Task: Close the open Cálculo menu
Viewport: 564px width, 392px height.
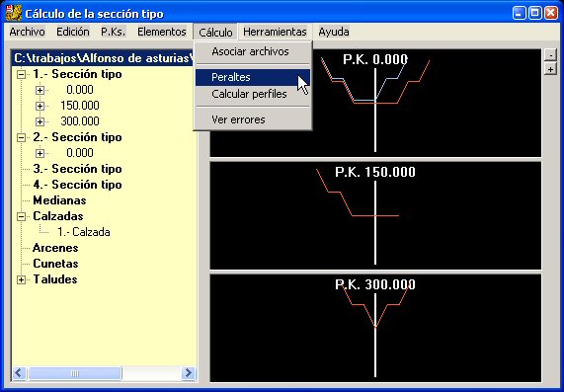Action: (215, 32)
